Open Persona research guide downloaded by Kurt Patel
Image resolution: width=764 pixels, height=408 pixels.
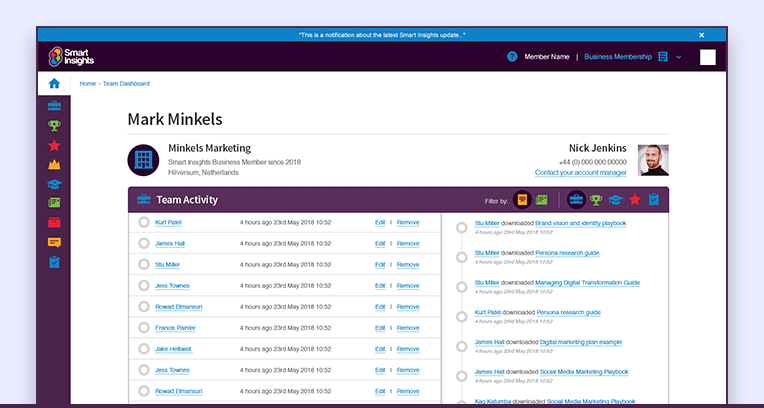569,312
